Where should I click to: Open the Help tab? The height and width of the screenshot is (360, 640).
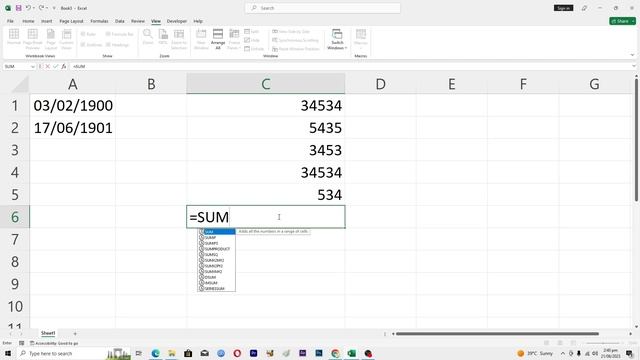click(x=198, y=21)
